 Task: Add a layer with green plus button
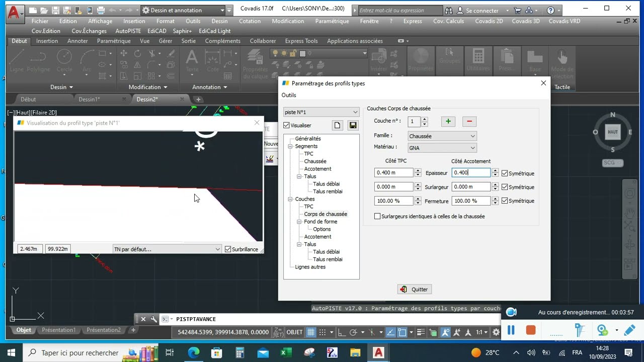[448, 121]
